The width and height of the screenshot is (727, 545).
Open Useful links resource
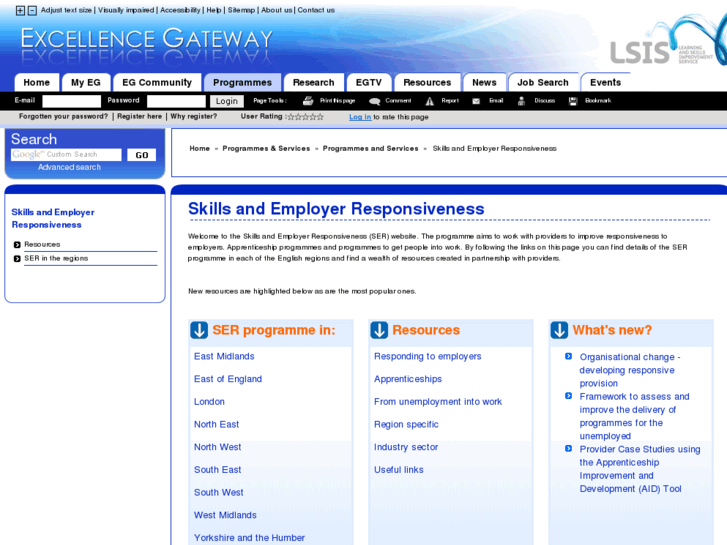coord(399,470)
